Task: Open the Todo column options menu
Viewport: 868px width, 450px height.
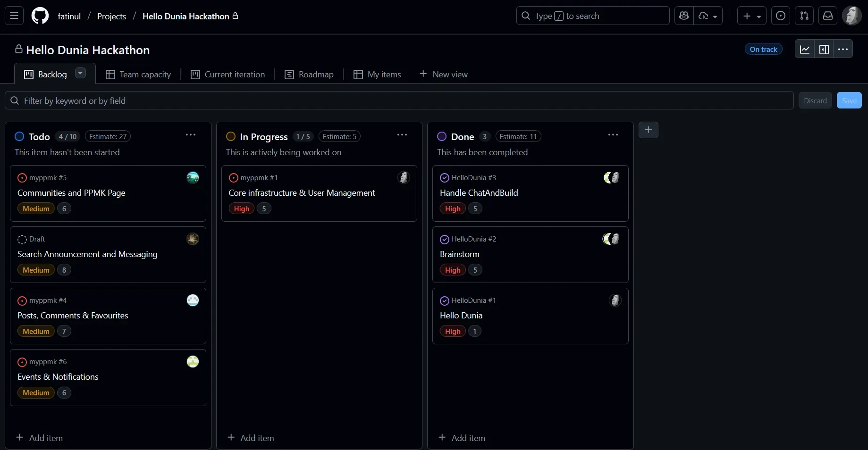Action: [x=190, y=135]
